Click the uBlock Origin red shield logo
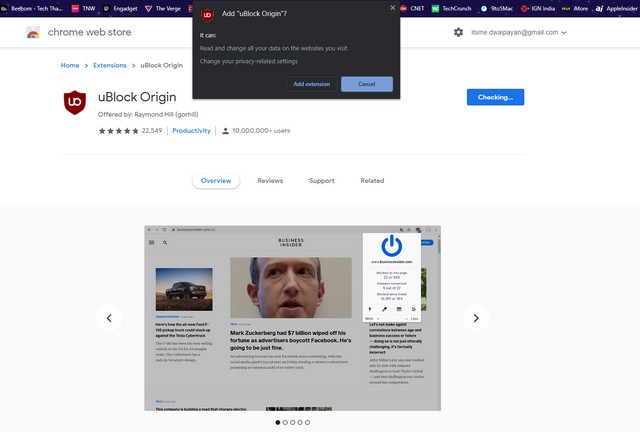The image size is (640, 432). click(75, 102)
